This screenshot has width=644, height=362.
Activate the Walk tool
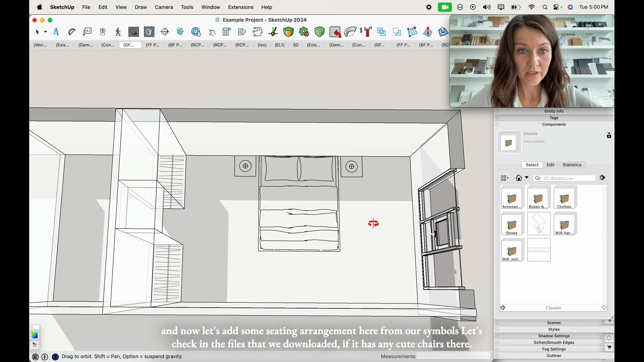click(x=118, y=32)
